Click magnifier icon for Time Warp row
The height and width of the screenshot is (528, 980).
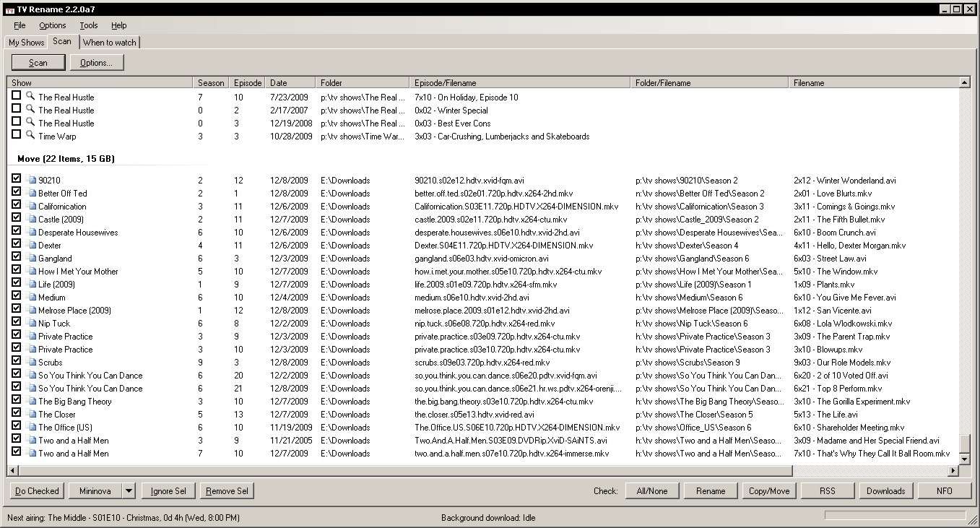pos(30,135)
